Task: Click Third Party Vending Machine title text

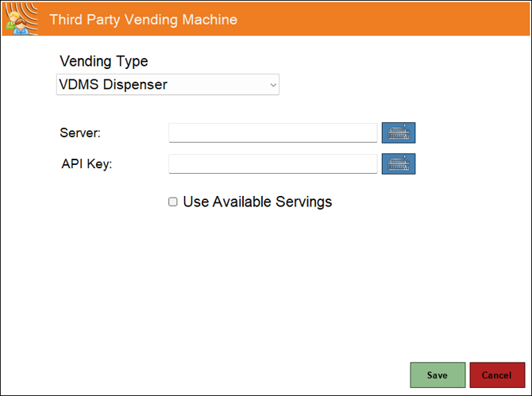Action: pos(143,19)
